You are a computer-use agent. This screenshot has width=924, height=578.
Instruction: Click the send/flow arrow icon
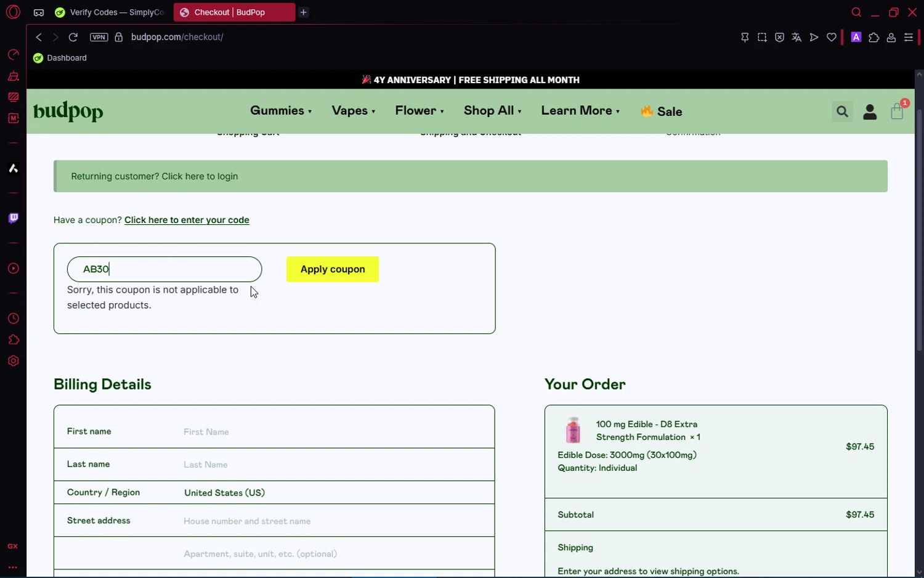point(814,38)
